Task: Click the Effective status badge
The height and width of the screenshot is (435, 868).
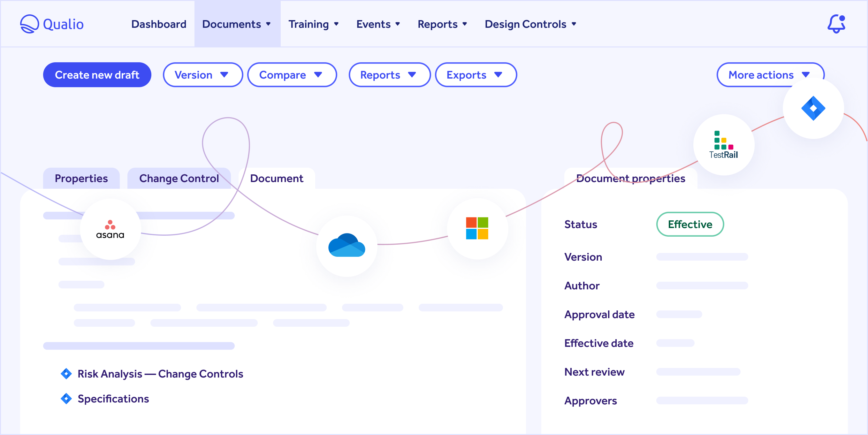Action: tap(690, 225)
